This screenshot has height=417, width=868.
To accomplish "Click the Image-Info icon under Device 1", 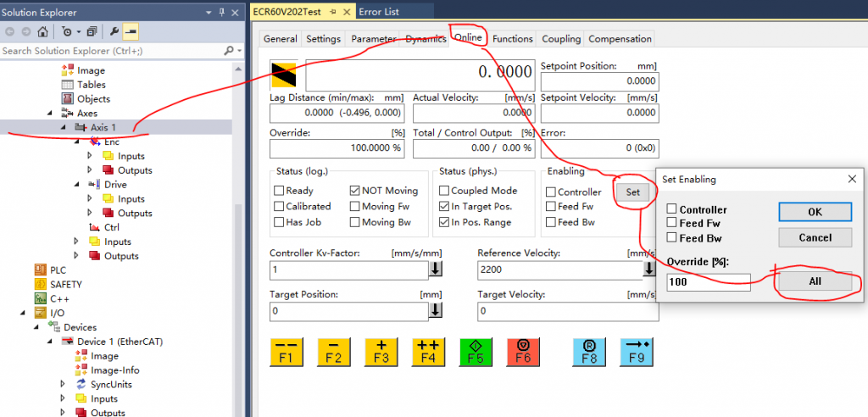I will pos(81,370).
